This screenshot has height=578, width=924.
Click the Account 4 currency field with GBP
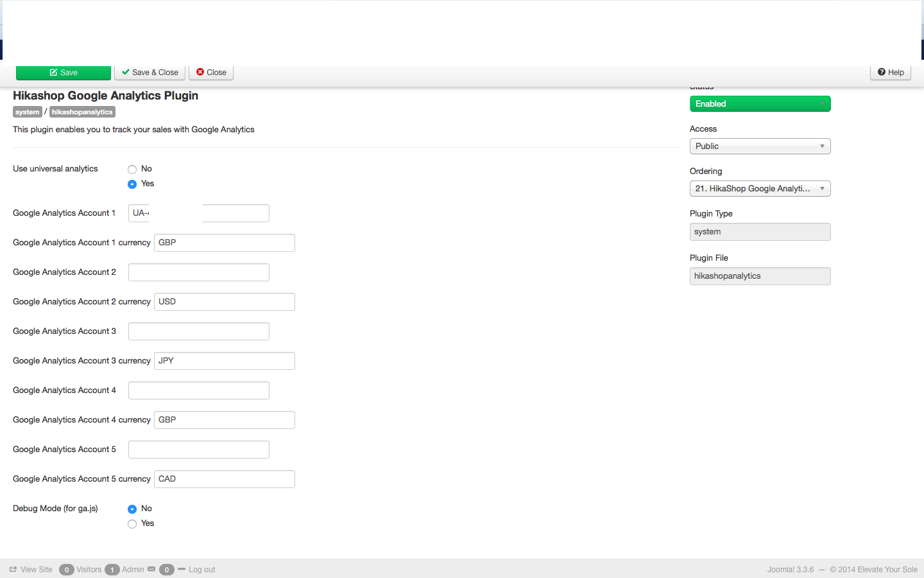click(x=225, y=420)
